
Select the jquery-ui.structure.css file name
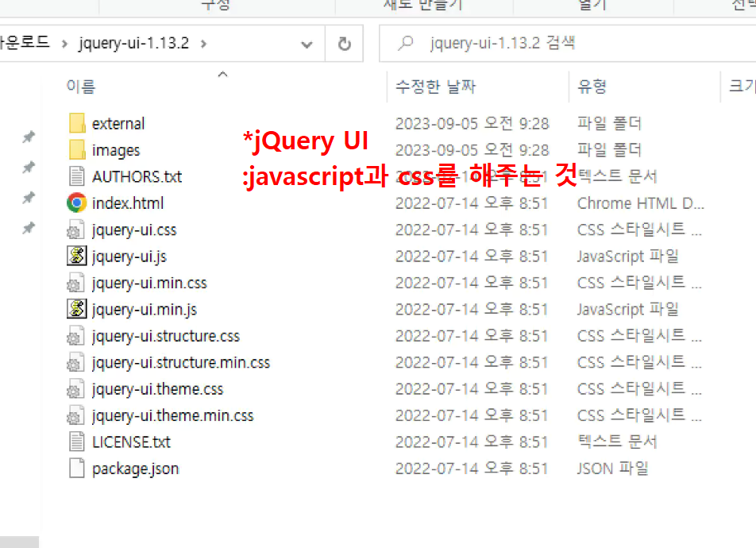coord(166,337)
